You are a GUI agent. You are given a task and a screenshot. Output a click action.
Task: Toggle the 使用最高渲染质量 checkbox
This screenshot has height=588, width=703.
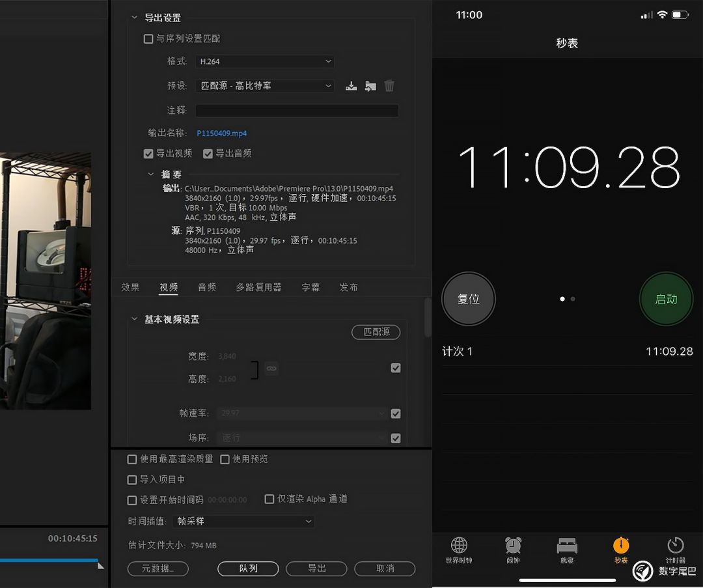(x=133, y=459)
